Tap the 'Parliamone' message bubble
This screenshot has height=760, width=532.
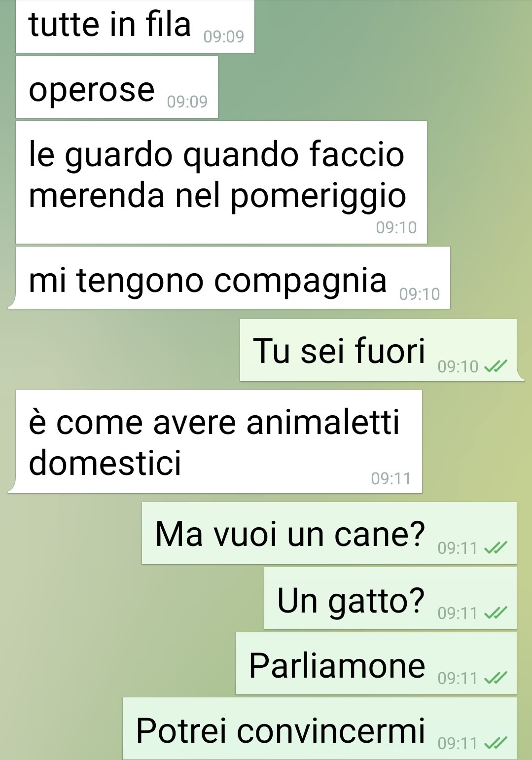click(x=376, y=663)
